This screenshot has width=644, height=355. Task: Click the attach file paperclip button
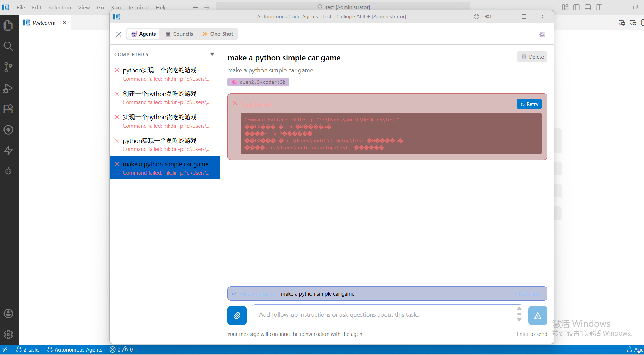pos(237,315)
